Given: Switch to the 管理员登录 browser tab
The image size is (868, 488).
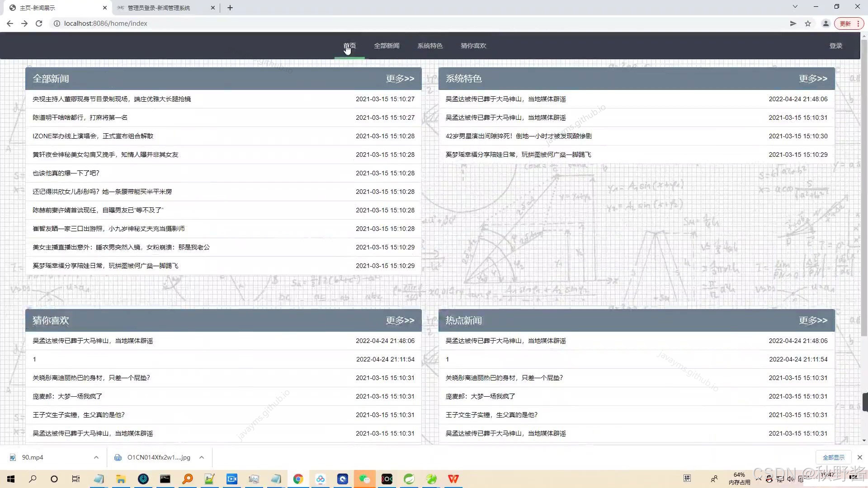Looking at the screenshot, I should click(159, 8).
